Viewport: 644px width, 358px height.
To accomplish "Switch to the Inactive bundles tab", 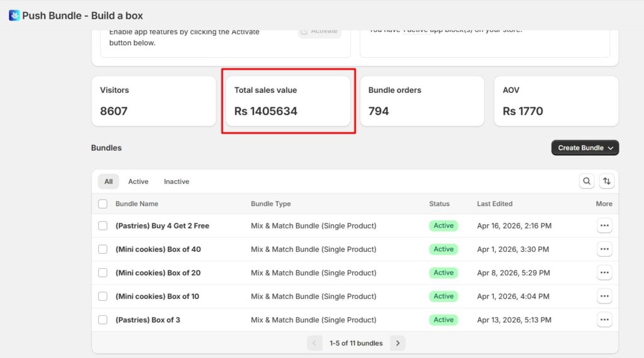I will (x=176, y=182).
